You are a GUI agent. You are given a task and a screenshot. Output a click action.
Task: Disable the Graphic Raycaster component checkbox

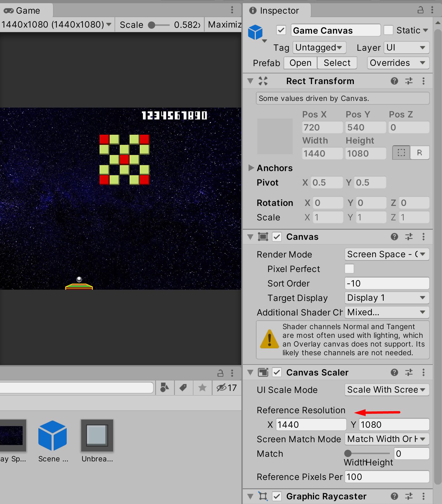[277, 496]
